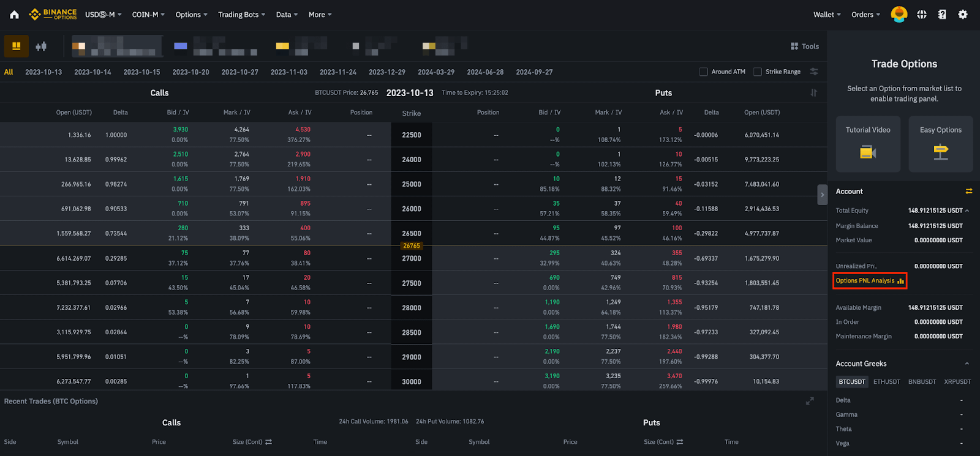The image size is (980, 456).
Task: Click the 27000 strike price cell
Action: pos(412,258)
